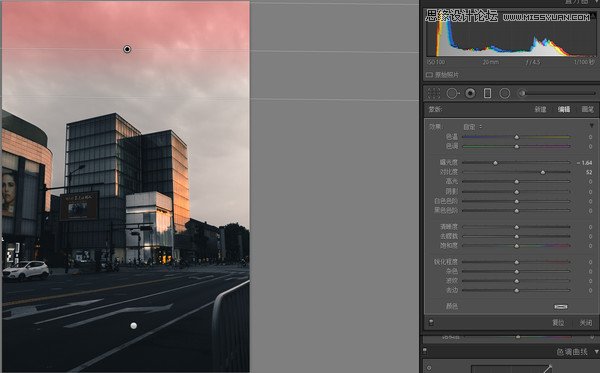Click the 对比度 contrast slider handle
Image resolution: width=600 pixels, height=373 pixels.
543,173
